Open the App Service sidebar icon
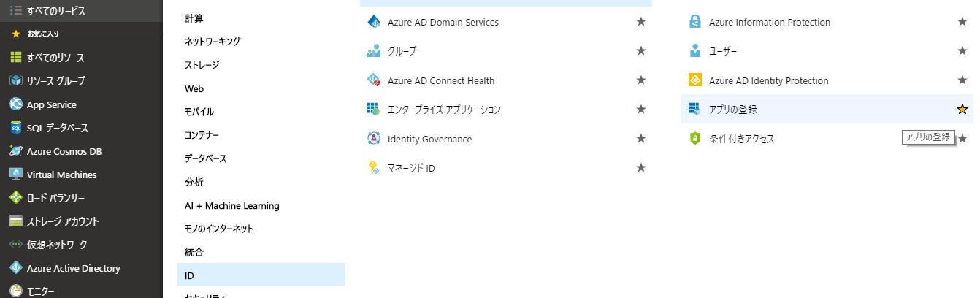Viewport: 980px width, 298px height. [x=15, y=104]
